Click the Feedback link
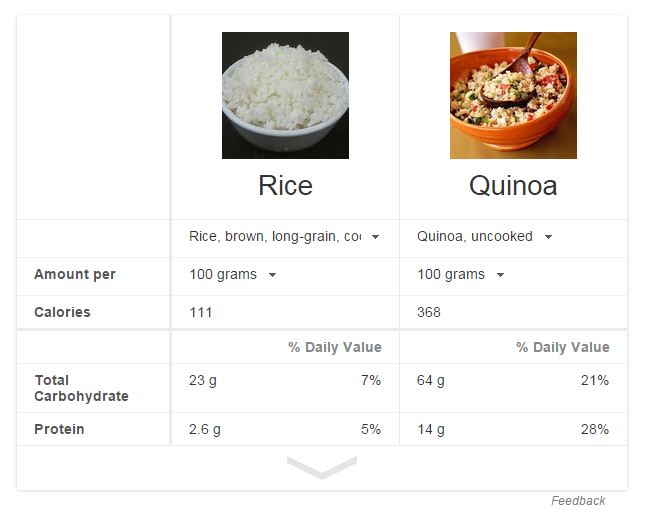655x514 pixels. 578,501
